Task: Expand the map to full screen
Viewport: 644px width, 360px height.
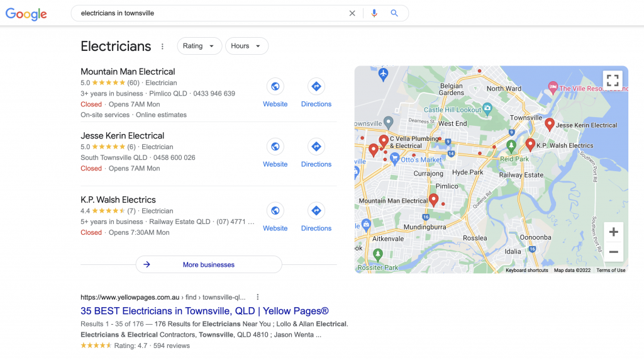Action: pos(613,80)
